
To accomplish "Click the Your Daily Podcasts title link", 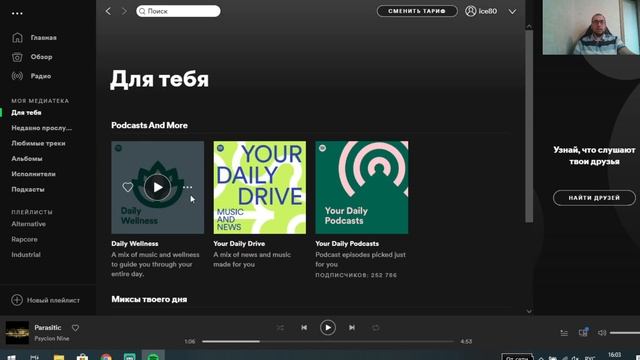I will (347, 244).
